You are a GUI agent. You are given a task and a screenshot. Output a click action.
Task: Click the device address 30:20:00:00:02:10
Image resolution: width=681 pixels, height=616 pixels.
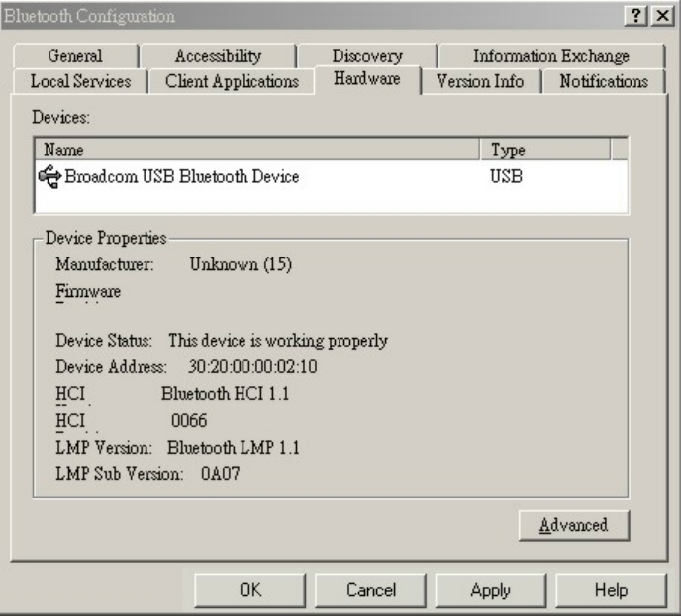click(252, 367)
